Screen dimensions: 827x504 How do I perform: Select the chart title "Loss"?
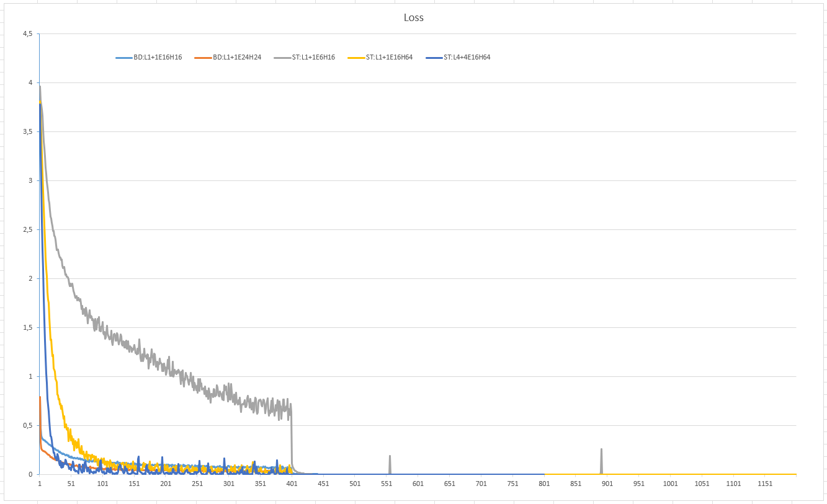(413, 18)
